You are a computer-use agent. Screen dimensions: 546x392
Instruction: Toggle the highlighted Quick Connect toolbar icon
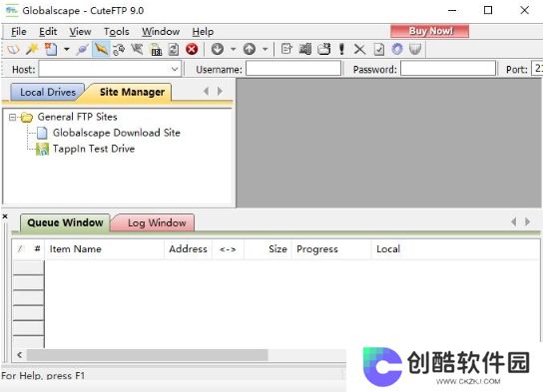[x=101, y=49]
